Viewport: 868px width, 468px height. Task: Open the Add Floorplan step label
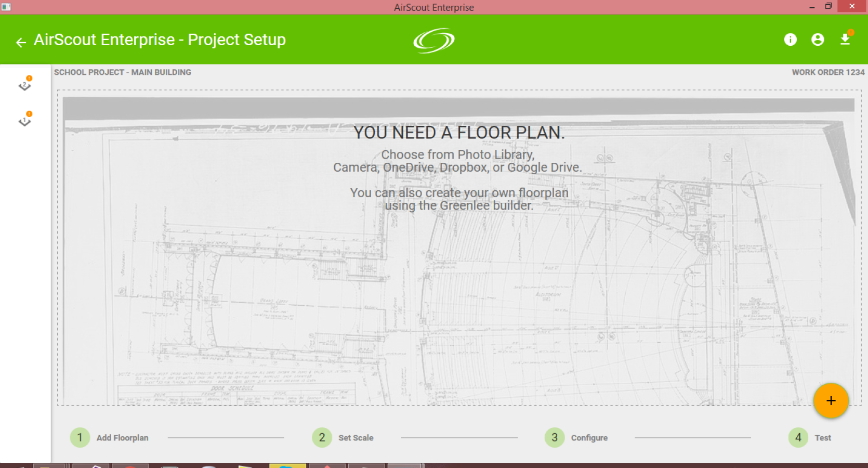[122, 438]
